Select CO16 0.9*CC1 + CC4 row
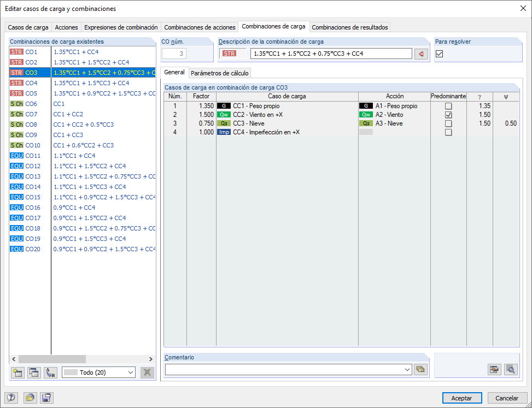532x408 pixels. 83,208
